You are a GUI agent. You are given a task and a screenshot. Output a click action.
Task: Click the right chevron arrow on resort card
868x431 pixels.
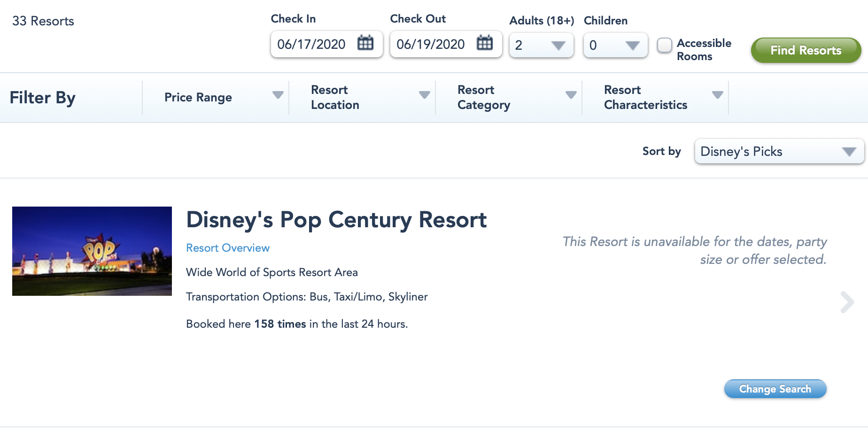(x=847, y=302)
